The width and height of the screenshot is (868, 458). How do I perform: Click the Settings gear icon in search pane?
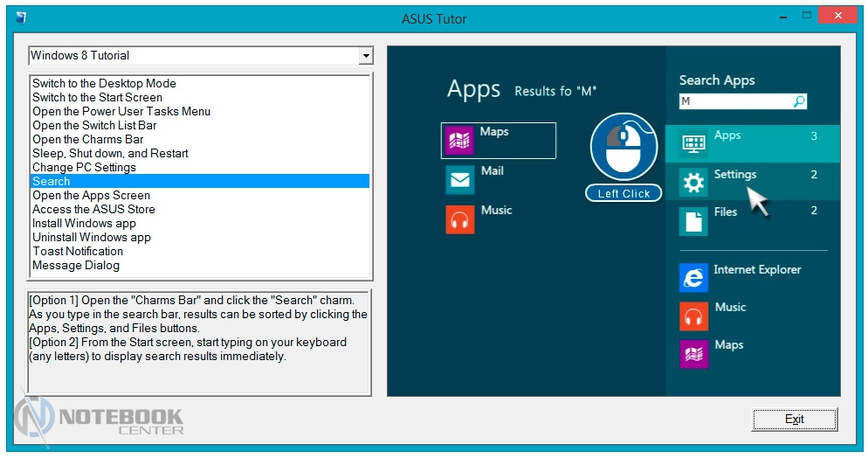point(693,183)
